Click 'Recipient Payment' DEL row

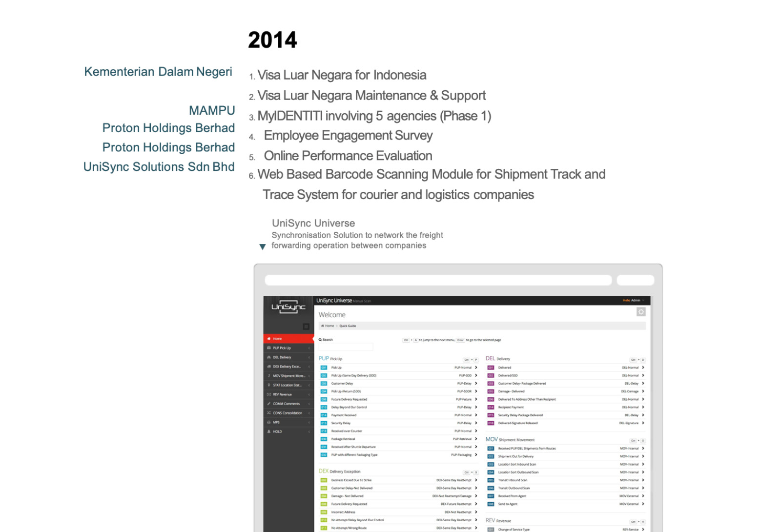coord(565,407)
